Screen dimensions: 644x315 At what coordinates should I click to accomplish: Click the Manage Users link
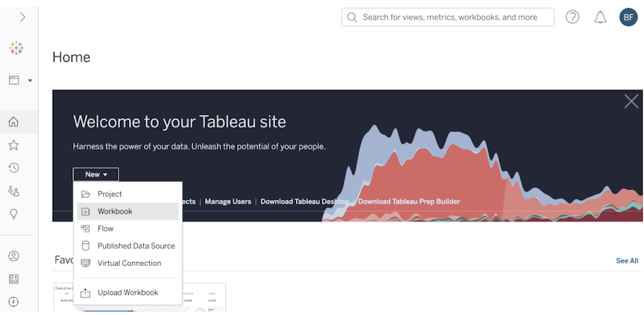[x=228, y=202]
